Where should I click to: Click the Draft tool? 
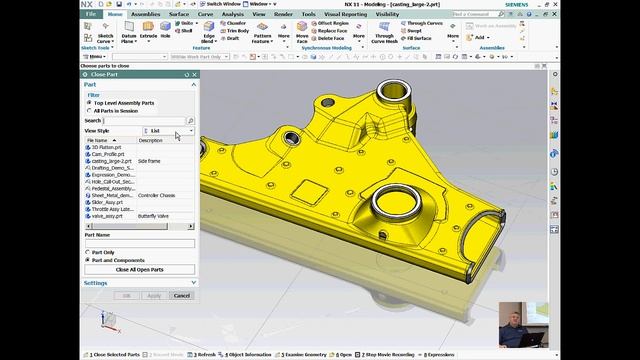click(230, 38)
